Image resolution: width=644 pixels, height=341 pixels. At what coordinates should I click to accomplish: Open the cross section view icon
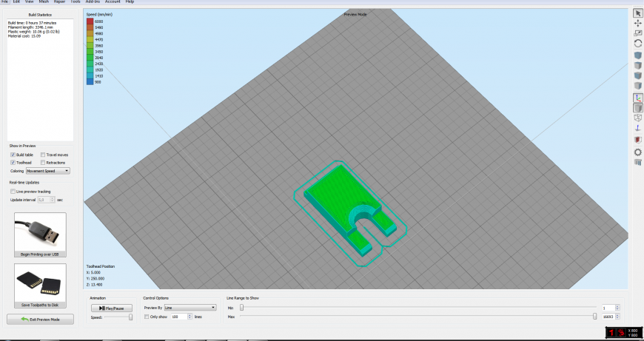(638, 141)
